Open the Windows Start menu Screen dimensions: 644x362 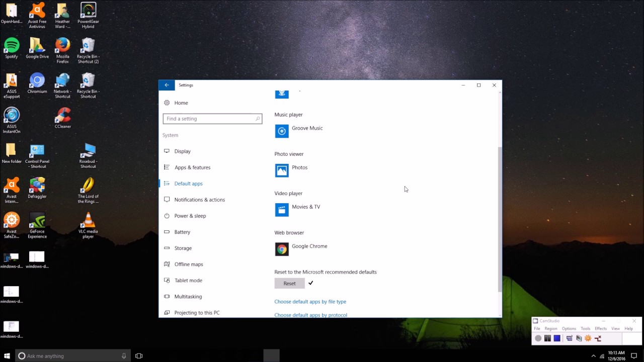pos(7,356)
